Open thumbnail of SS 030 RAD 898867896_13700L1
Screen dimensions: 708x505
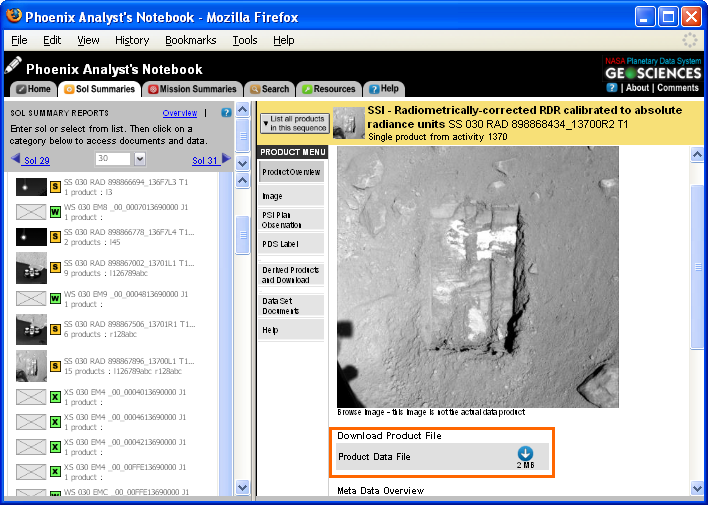pyautogui.click(x=31, y=366)
